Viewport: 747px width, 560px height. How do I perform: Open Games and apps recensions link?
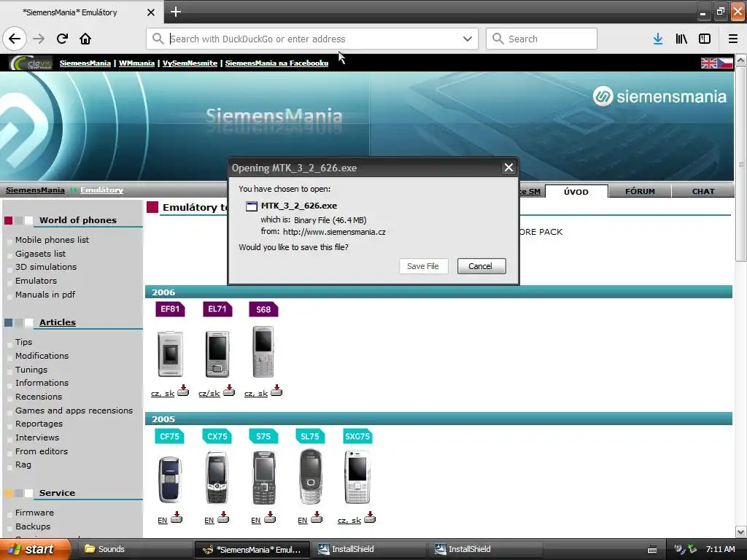pyautogui.click(x=74, y=411)
